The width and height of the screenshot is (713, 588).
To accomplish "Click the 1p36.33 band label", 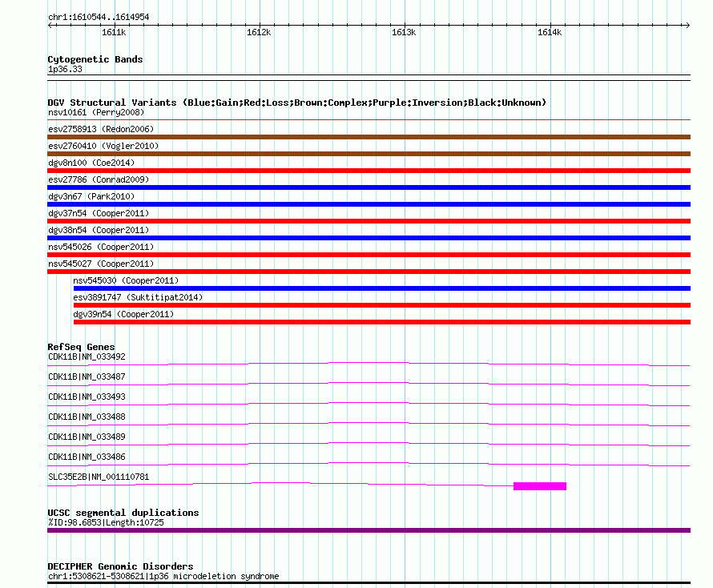I will coord(65,69).
